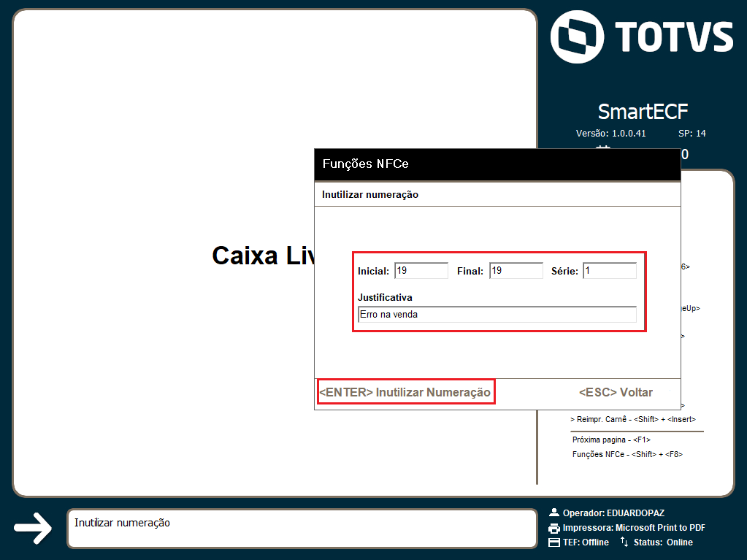Select Reimpr. Carnê shortcut entry
The height and width of the screenshot is (560, 747).
tap(633, 420)
